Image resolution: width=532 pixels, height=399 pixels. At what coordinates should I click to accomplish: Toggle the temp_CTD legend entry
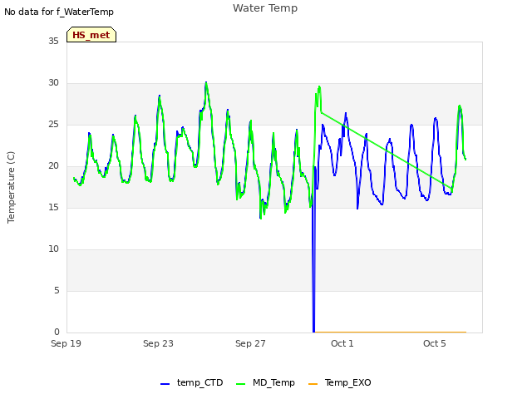(x=192, y=382)
